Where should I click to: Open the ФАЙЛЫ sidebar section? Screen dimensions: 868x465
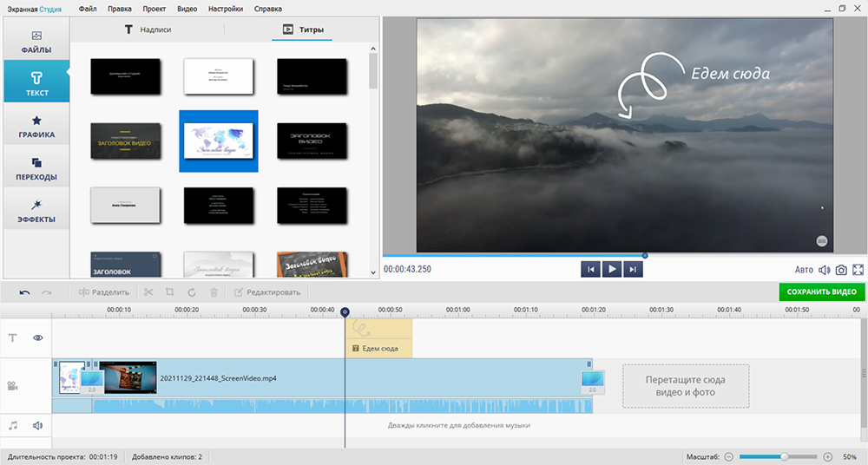36,42
